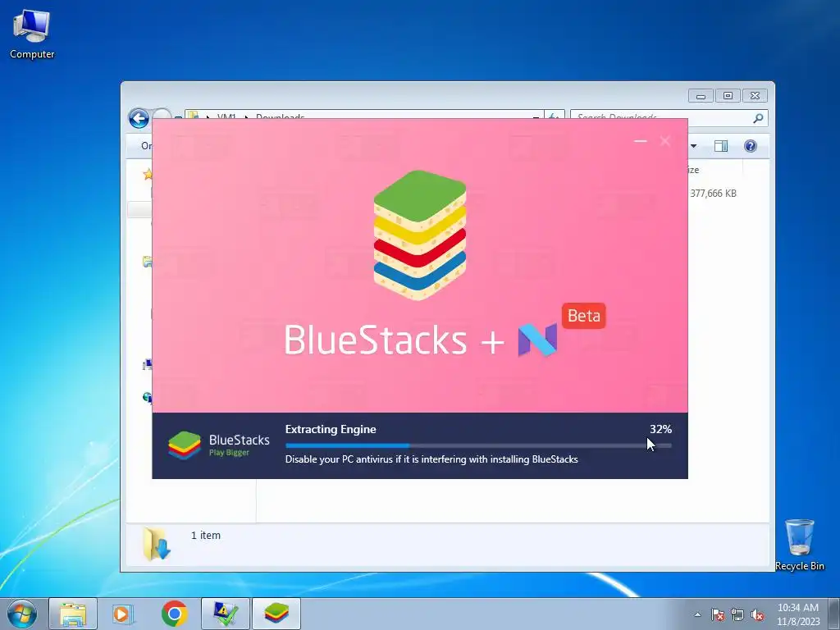
Task: Click the Extracting Engine status label
Action: pos(331,429)
